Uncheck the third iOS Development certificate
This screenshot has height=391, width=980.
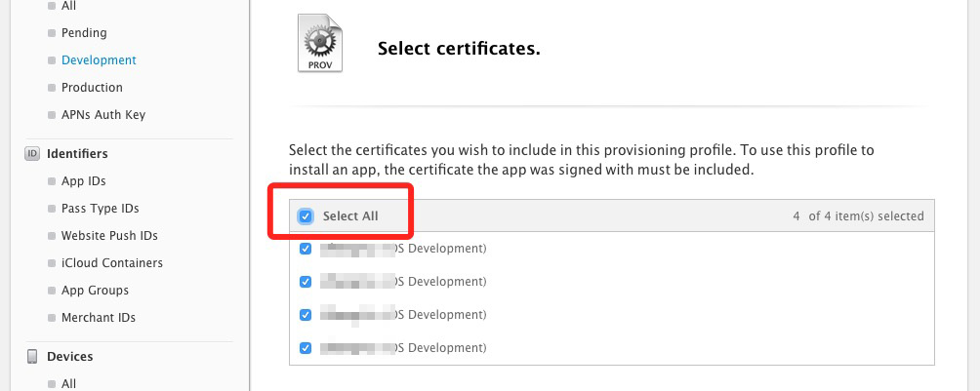click(x=306, y=315)
